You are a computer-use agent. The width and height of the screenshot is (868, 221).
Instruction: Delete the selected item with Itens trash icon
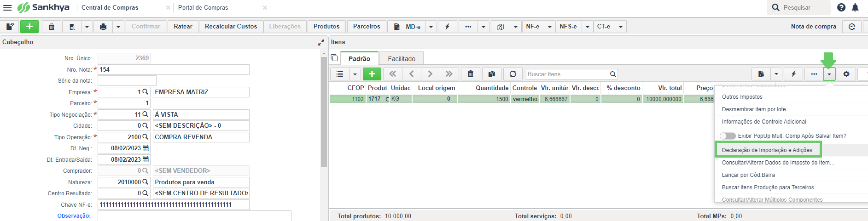pyautogui.click(x=470, y=74)
